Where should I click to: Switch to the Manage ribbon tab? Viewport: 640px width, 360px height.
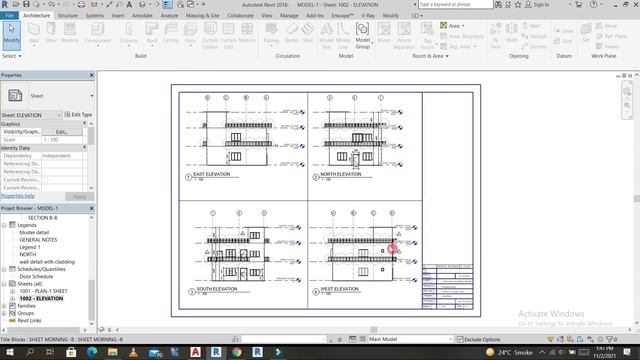[289, 16]
